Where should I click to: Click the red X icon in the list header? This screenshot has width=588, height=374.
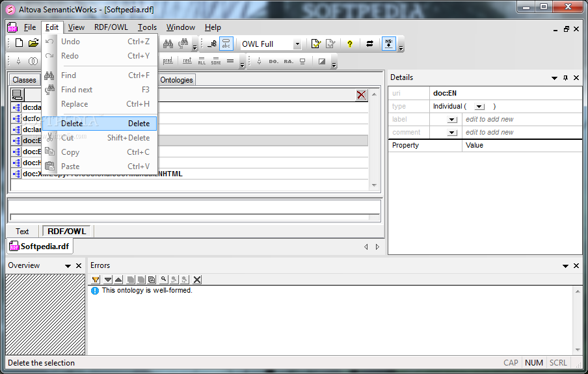361,95
